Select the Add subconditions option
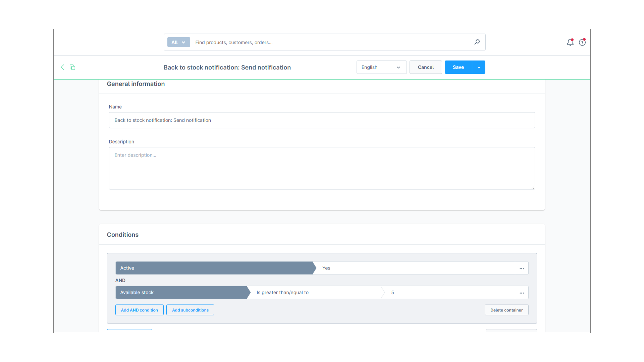 point(190,310)
